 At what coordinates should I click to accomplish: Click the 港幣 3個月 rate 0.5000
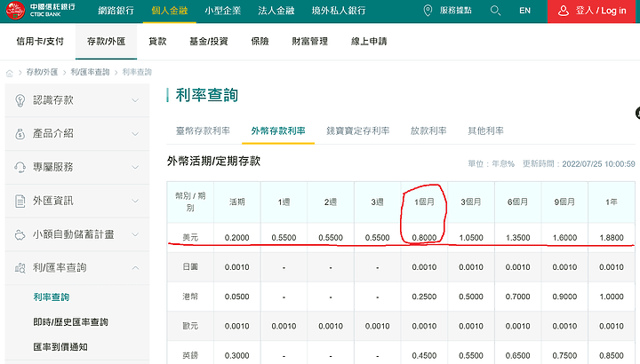coord(471,297)
